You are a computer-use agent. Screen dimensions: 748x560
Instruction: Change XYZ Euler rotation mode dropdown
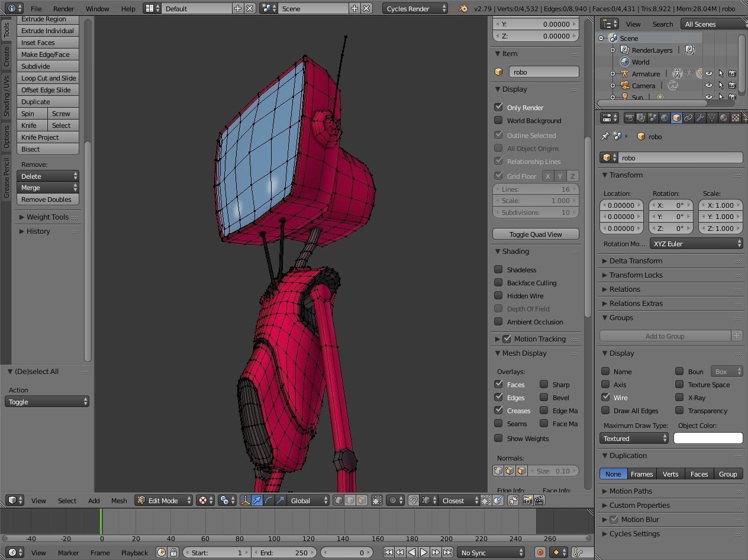coord(696,243)
